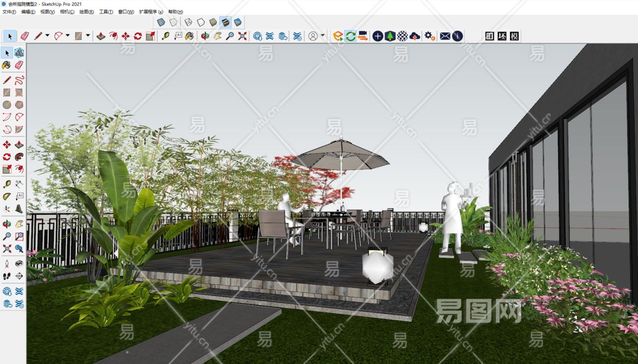Select the Eraser tool in top toolbar
This screenshot has height=364, width=638.
pos(24,36)
